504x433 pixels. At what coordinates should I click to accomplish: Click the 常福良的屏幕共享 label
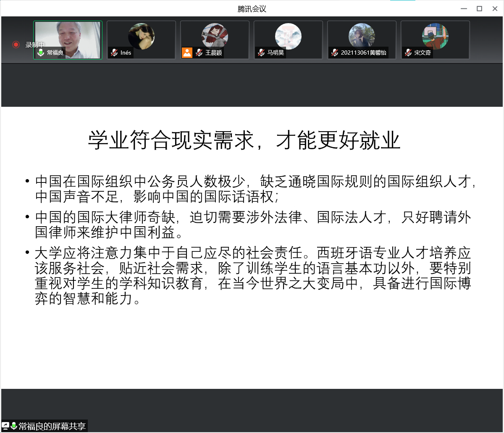[x=52, y=426]
